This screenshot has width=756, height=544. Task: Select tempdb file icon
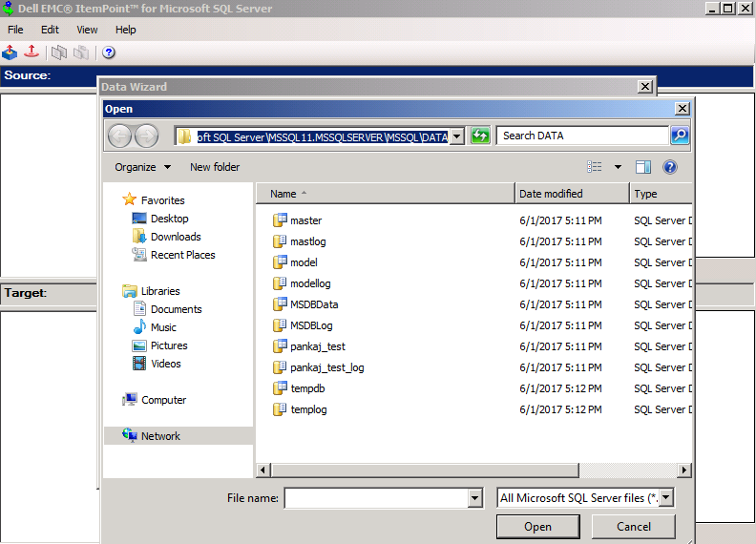(280, 388)
